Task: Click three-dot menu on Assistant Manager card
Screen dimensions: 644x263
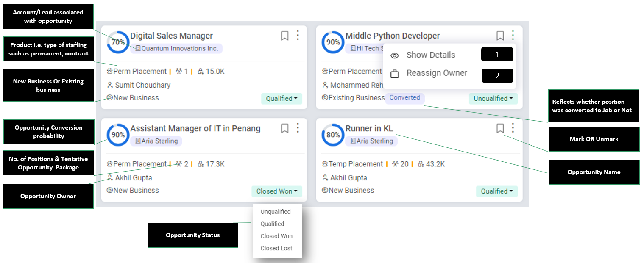Action: (x=298, y=128)
